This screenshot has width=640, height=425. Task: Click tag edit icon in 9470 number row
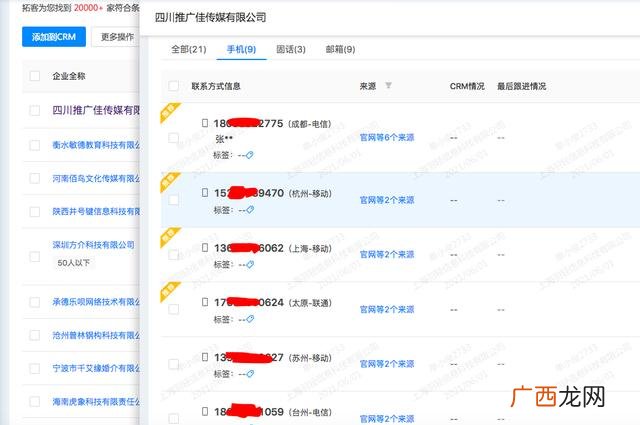click(250, 209)
